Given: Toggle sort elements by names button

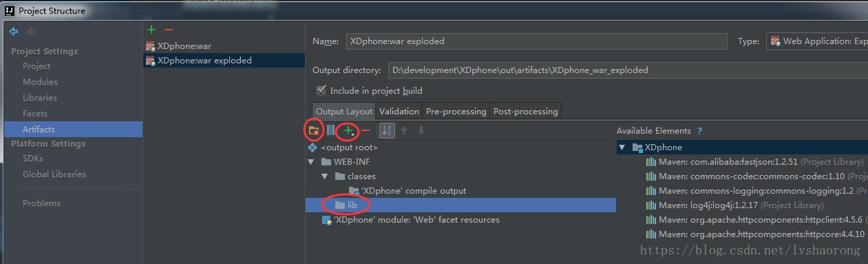Looking at the screenshot, I should [x=387, y=130].
